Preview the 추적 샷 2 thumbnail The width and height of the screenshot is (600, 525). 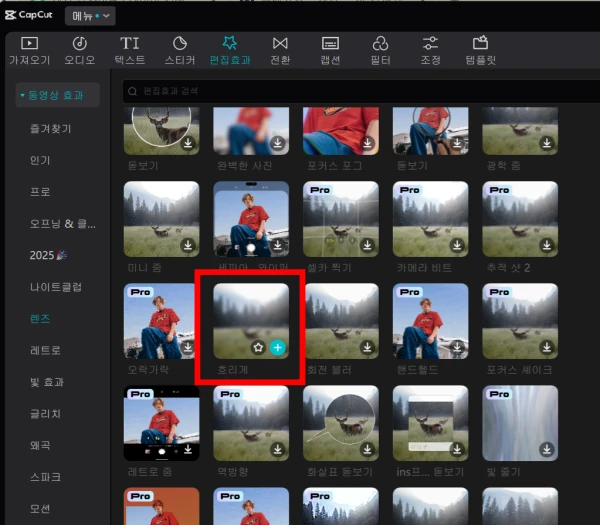[x=520, y=219]
